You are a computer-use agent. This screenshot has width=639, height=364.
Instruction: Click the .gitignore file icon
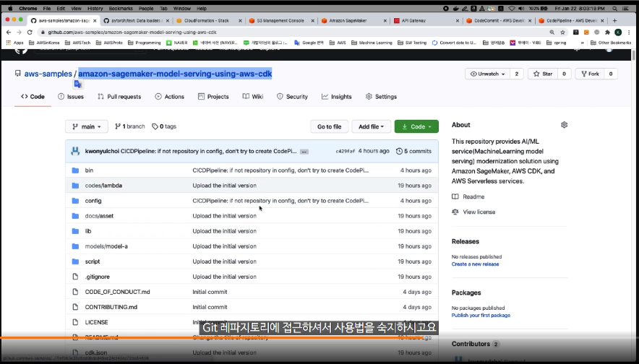75,277
